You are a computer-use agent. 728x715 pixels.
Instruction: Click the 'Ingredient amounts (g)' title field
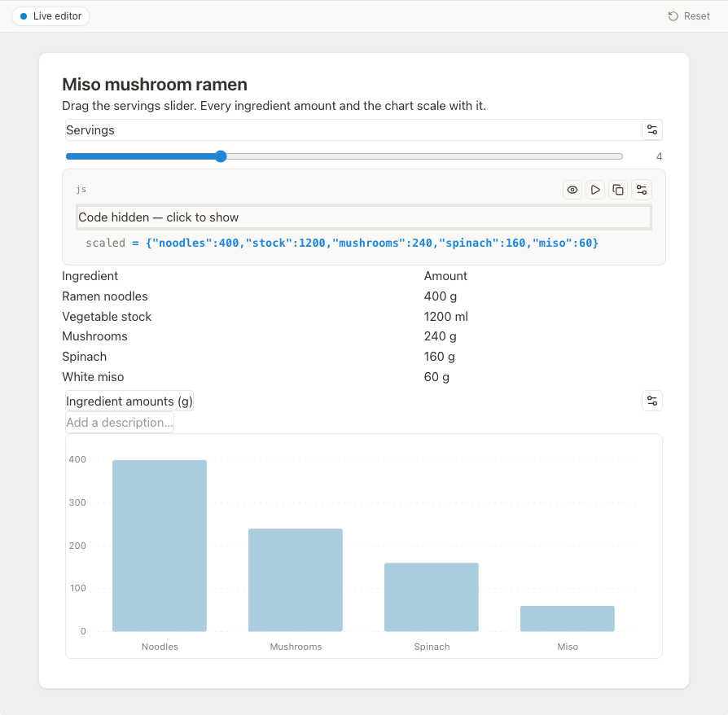129,401
